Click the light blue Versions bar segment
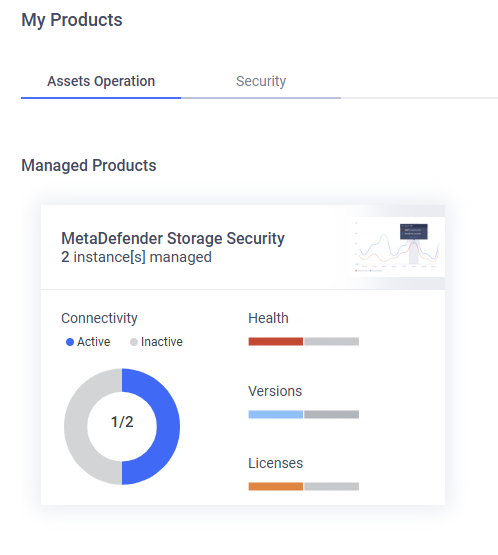Image resolution: width=498 pixels, height=555 pixels. [276, 414]
